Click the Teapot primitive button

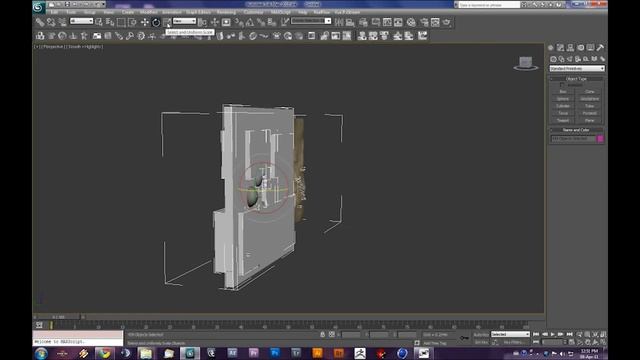[x=563, y=121]
